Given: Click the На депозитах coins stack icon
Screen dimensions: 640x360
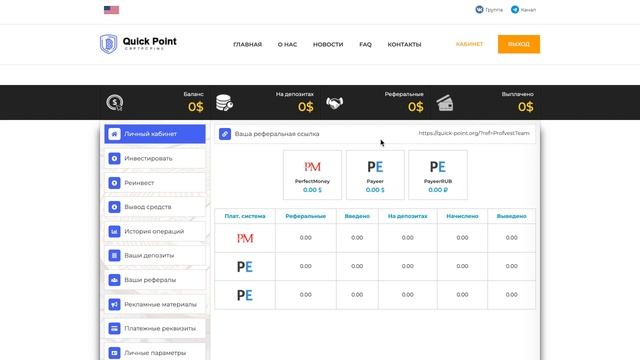Looking at the screenshot, I should pos(224,102).
